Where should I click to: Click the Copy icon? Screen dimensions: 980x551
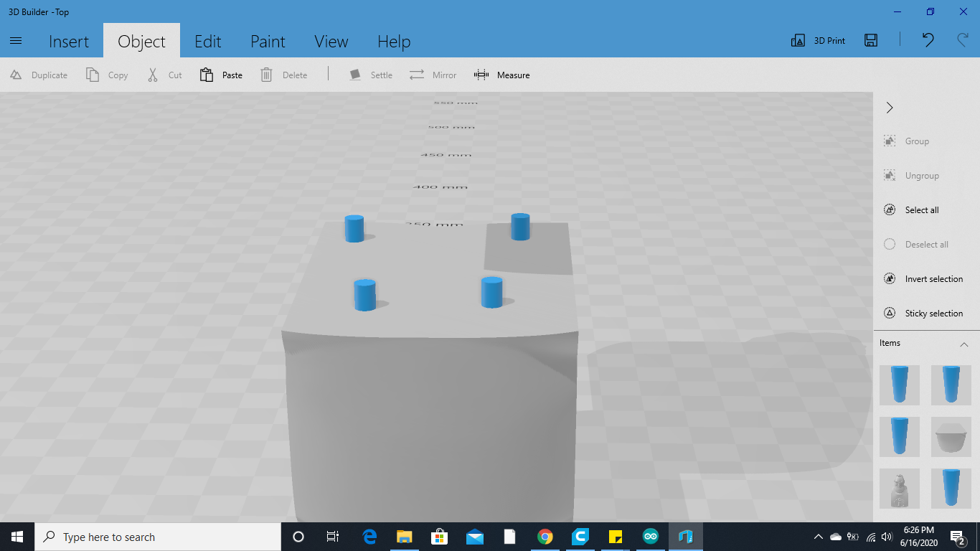[106, 75]
